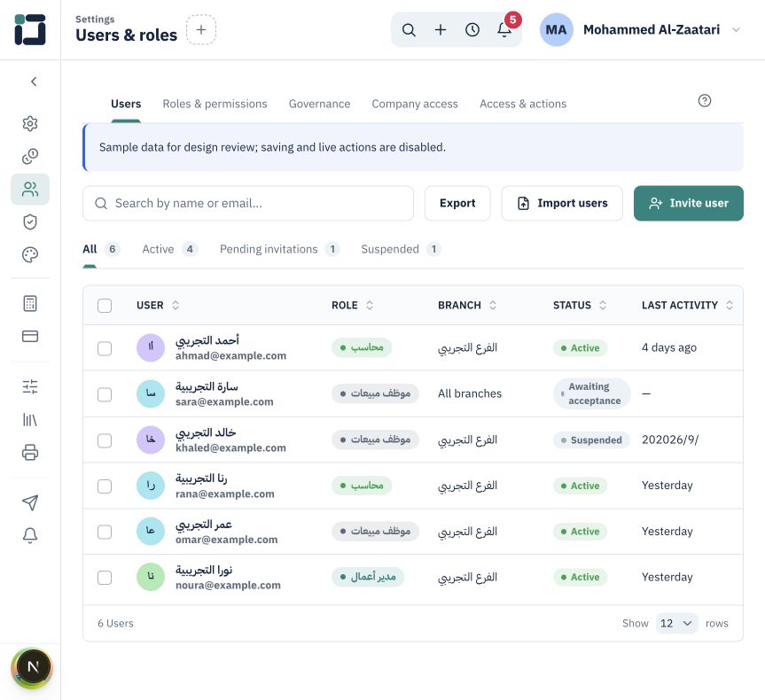Viewport: 765px width, 700px height.
Task: Click the Suspended status badge for khaled@example.com
Action: [591, 440]
